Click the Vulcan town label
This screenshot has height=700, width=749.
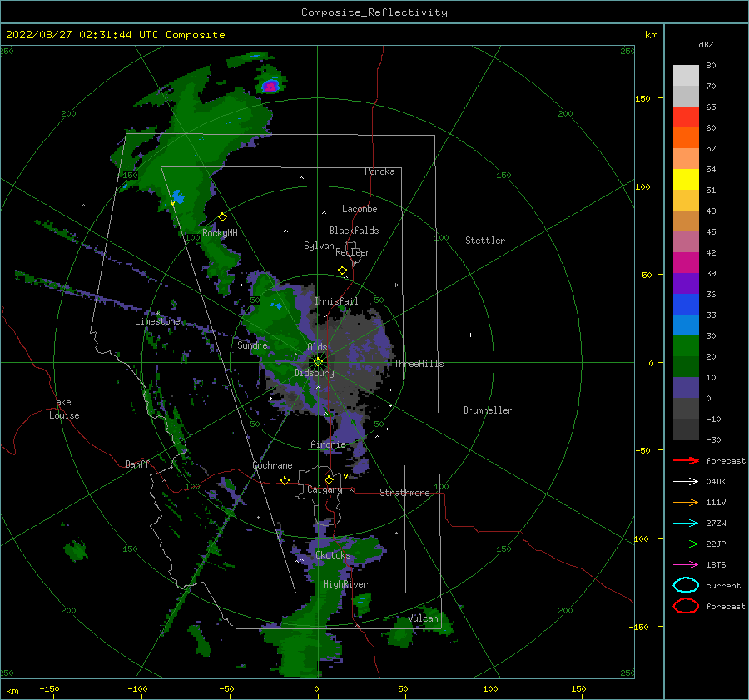click(x=424, y=618)
